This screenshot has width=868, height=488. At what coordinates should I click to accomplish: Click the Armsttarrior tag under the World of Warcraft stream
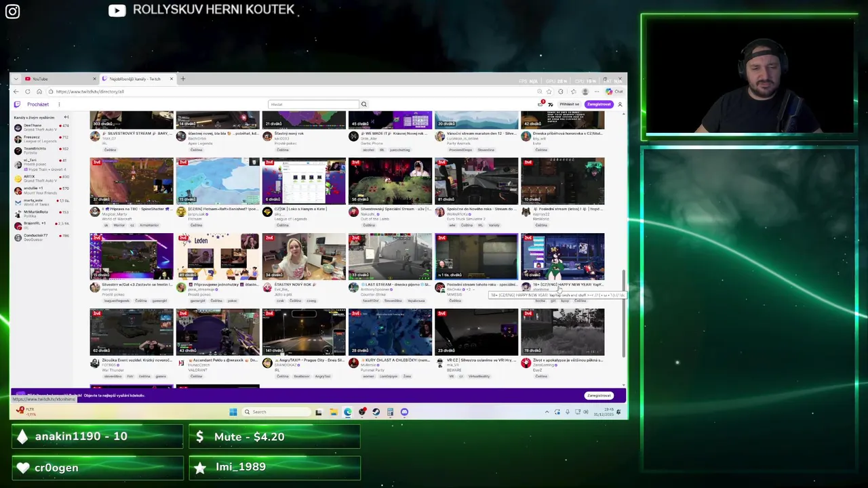point(150,225)
